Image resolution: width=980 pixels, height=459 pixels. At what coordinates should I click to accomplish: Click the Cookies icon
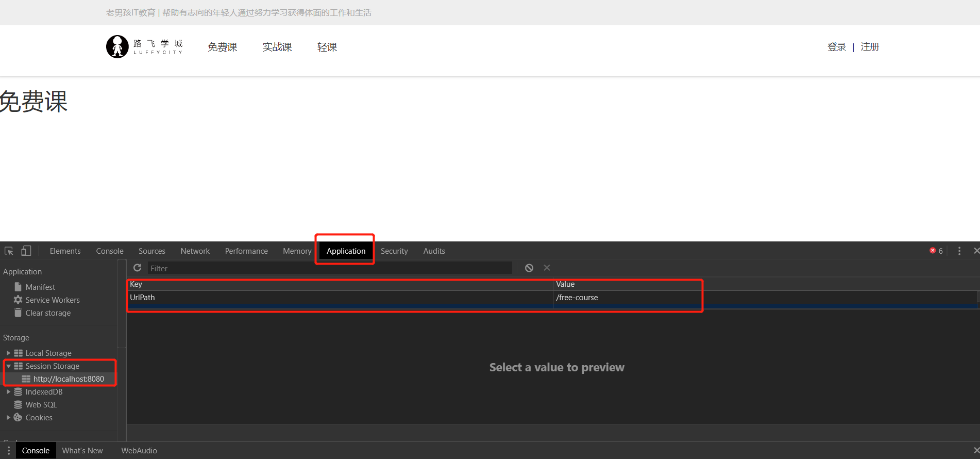[18, 417]
